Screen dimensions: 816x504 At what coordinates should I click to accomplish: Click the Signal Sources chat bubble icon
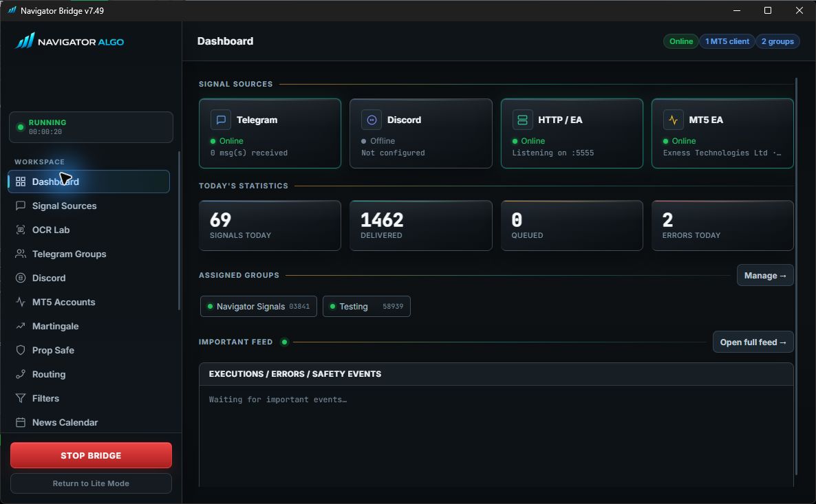coord(20,206)
